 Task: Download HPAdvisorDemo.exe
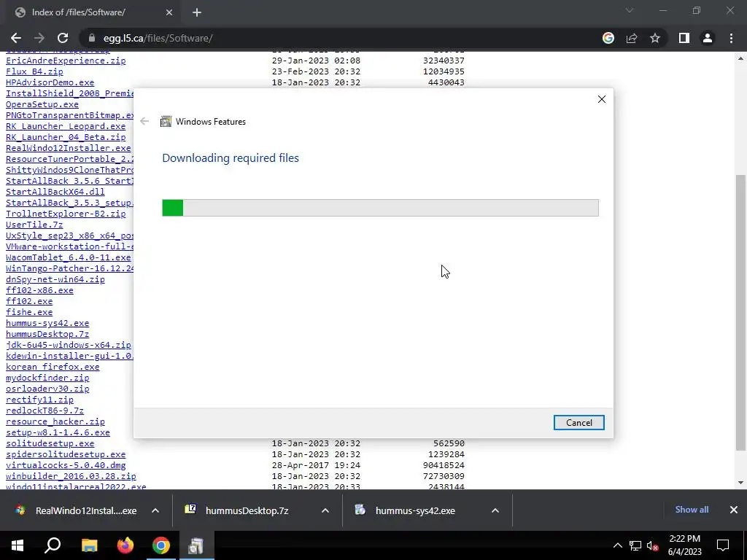click(x=50, y=82)
